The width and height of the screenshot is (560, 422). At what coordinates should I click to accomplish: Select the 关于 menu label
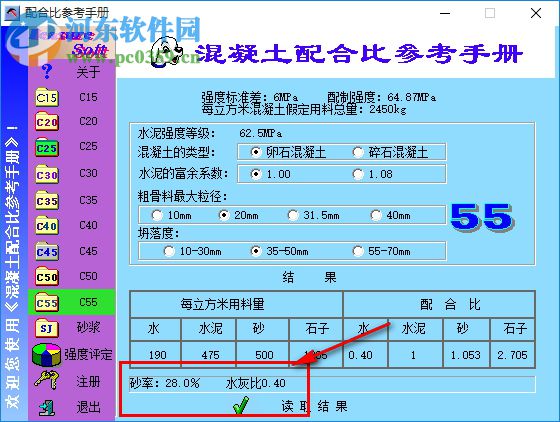tap(88, 72)
